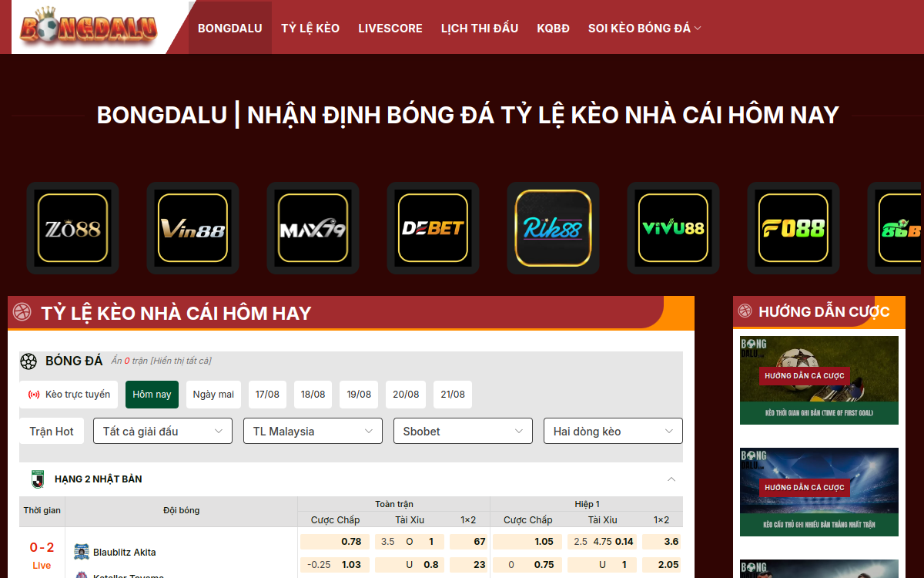Open LỊCH THI ĐẤU menu item

[x=480, y=28]
